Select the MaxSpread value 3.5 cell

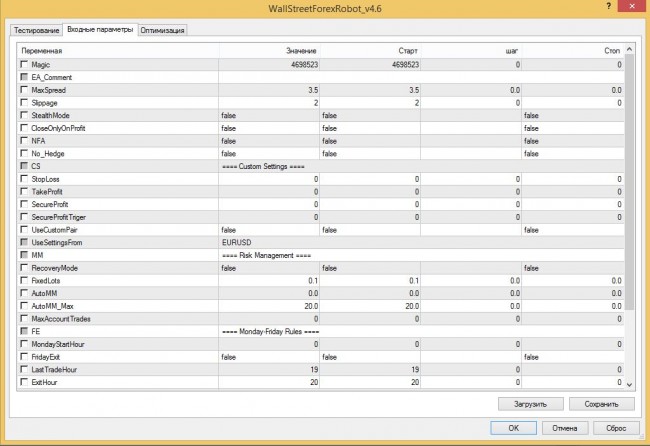pyautogui.click(x=269, y=90)
